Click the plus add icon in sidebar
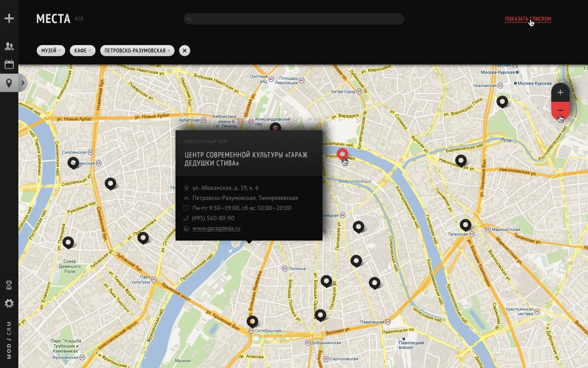This screenshot has width=588, height=368. pos(9,18)
